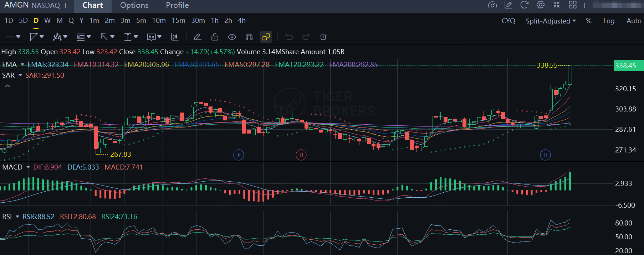
Task: Select the 15m timeframe
Action: click(178, 21)
